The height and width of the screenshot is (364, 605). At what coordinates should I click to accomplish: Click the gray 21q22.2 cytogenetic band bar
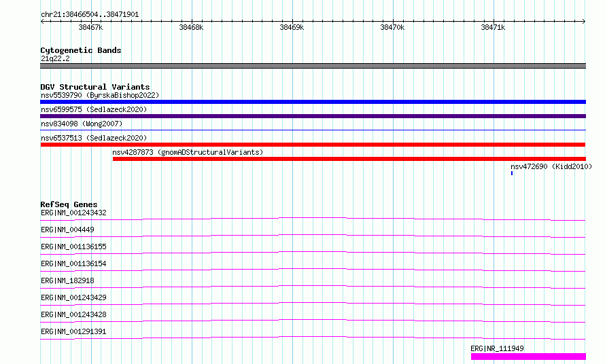pos(313,66)
